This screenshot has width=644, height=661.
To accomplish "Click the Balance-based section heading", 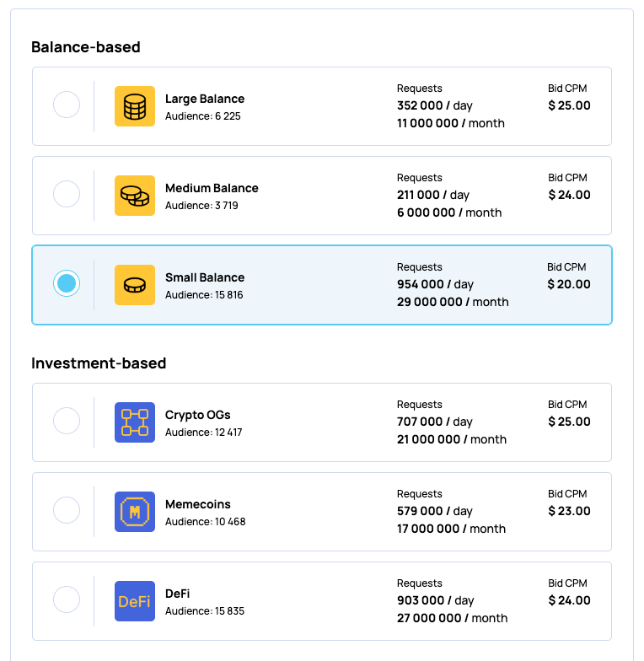I will click(x=86, y=47).
